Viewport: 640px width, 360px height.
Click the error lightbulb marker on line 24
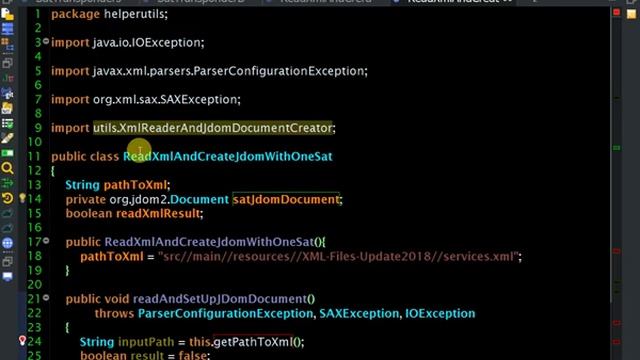[x=22, y=340]
